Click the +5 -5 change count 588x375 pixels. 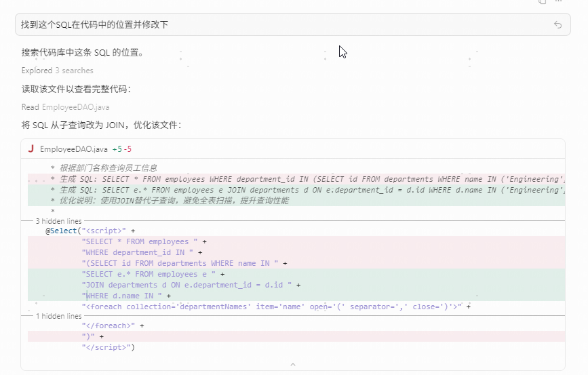tap(122, 149)
